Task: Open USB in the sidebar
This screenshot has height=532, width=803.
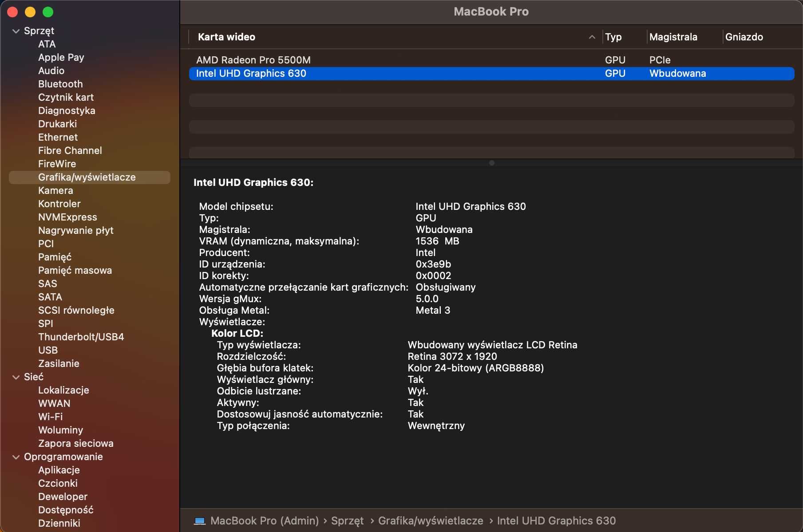Action: pos(48,351)
